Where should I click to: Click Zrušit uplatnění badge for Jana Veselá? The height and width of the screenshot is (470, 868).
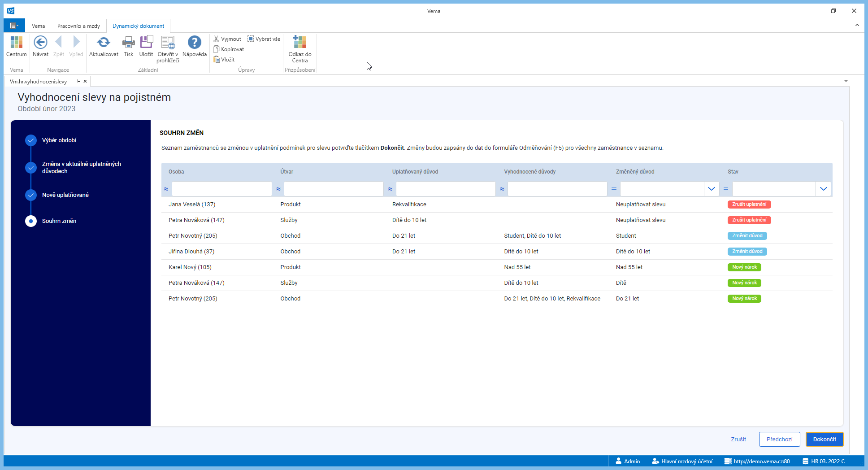coord(749,205)
